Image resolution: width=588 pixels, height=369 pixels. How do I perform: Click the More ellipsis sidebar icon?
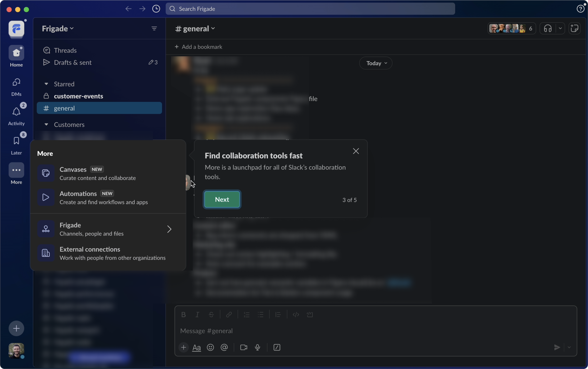pyautogui.click(x=16, y=170)
